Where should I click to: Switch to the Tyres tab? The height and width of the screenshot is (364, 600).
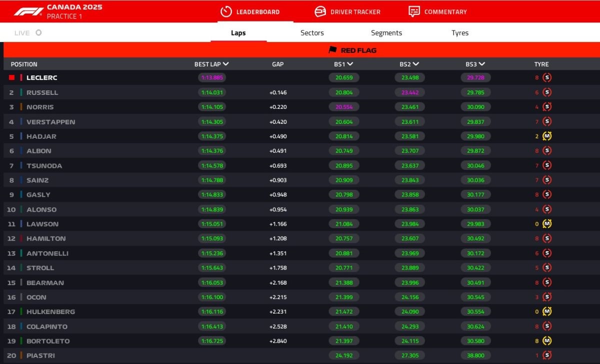pyautogui.click(x=460, y=33)
